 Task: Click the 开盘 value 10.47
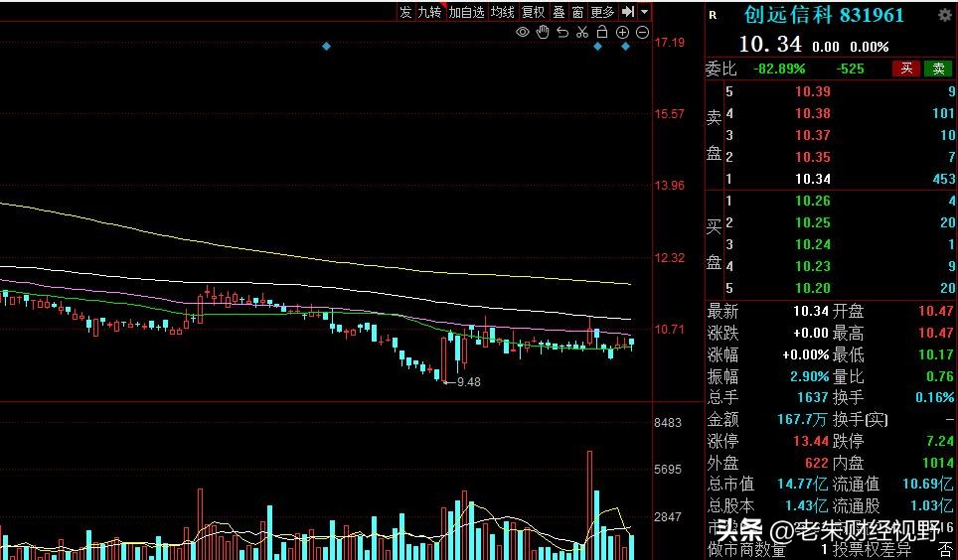tap(936, 312)
